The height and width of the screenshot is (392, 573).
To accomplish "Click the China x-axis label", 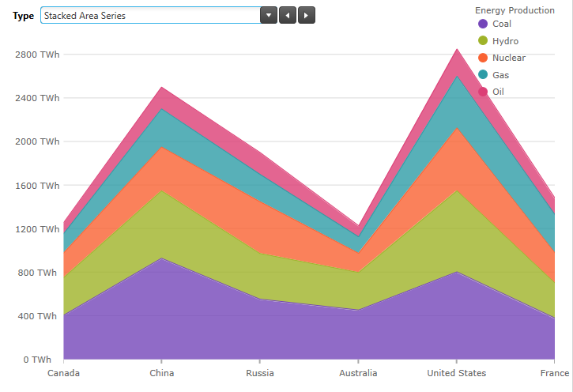I will 162,373.
